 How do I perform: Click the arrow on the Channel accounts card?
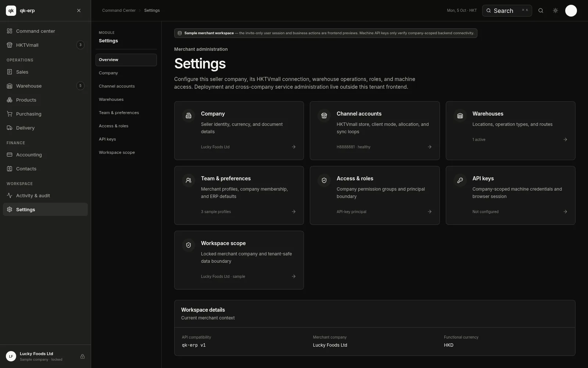click(x=430, y=147)
